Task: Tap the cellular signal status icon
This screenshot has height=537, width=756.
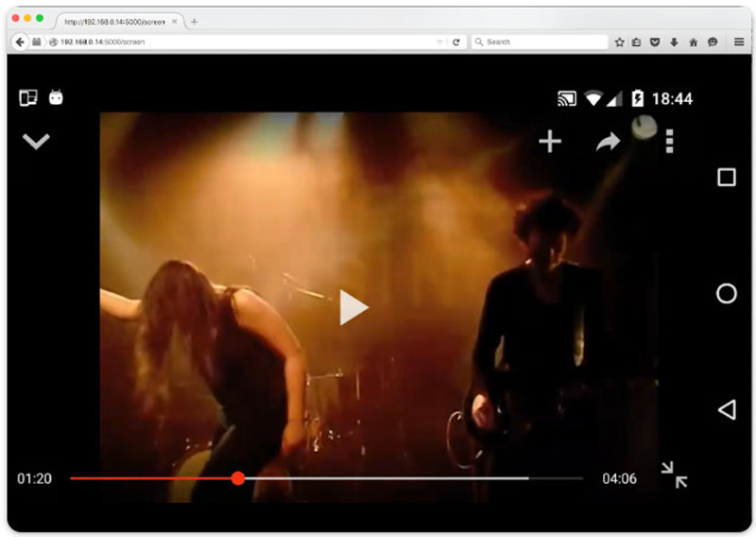Action: 614,99
